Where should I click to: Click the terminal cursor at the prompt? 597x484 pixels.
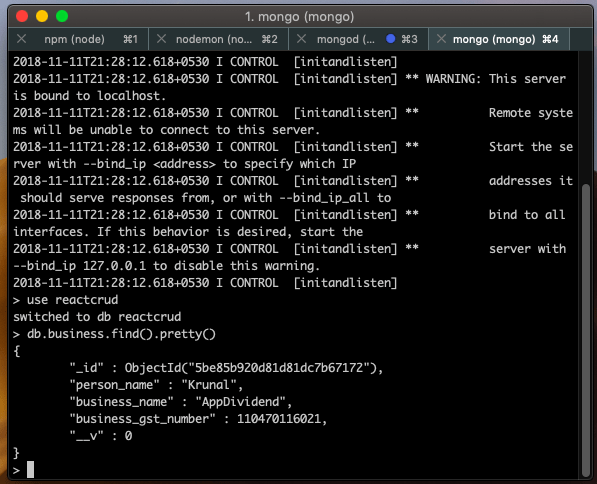[30, 469]
